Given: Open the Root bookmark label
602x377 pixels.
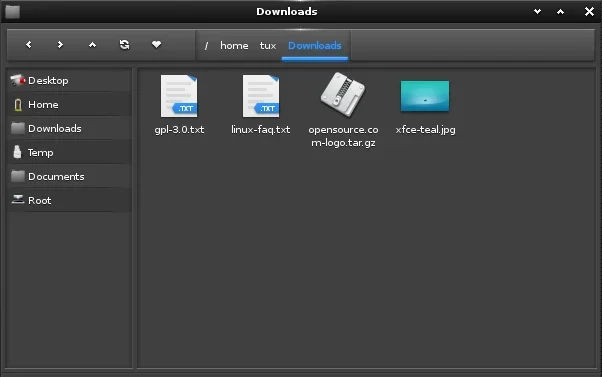Looking at the screenshot, I should tap(40, 200).
